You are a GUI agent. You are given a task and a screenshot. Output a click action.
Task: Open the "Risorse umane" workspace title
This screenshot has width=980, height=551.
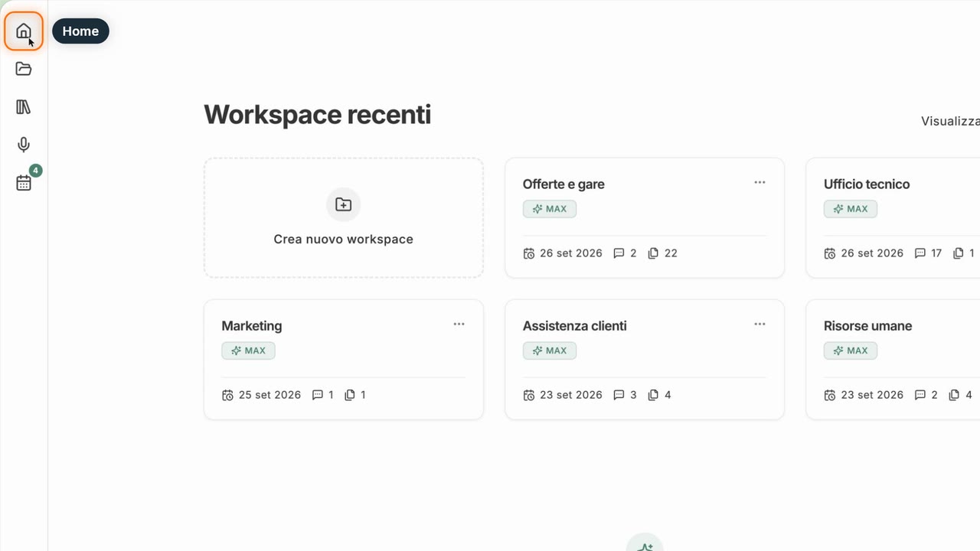868,326
